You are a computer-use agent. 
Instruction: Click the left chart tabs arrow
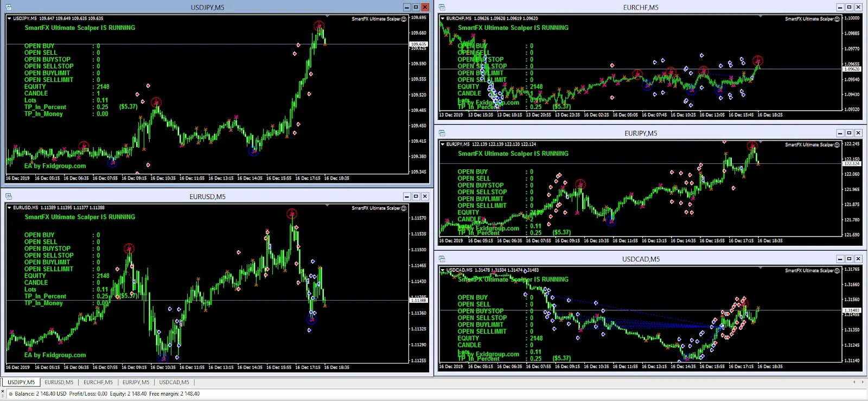[x=854, y=382]
